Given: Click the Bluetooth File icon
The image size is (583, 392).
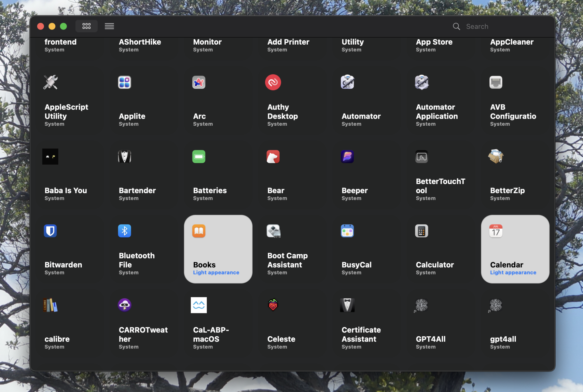Looking at the screenshot, I should click(124, 231).
